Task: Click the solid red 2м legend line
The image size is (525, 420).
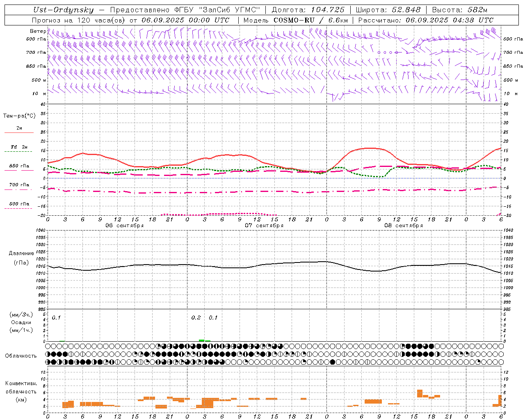Action: [19, 132]
